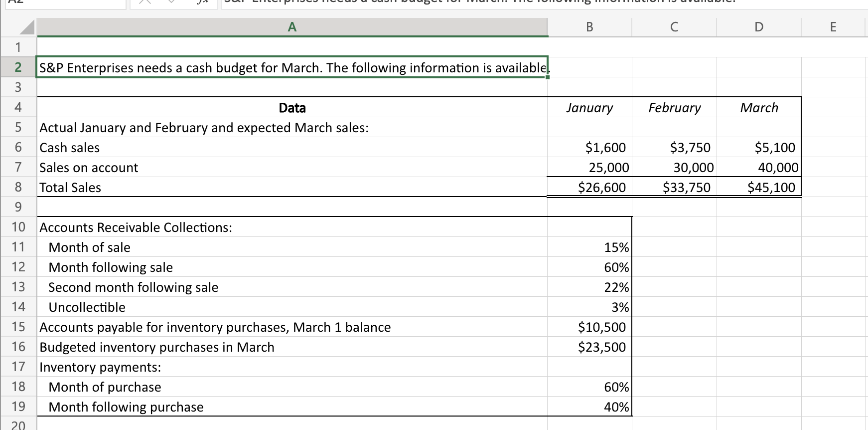The width and height of the screenshot is (868, 430).
Task: Select column C header
Action: pos(674,27)
